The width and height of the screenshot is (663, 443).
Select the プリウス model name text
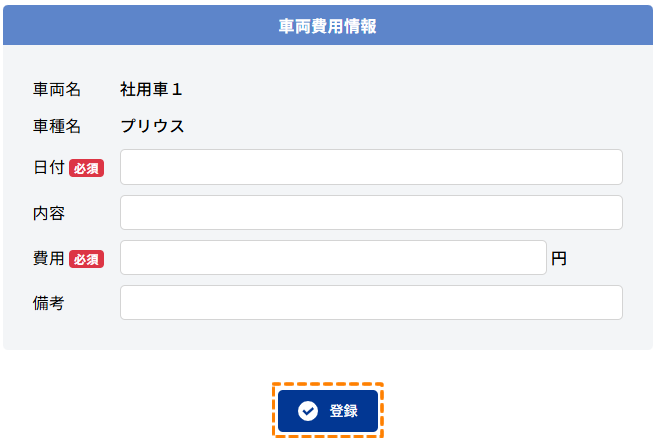coord(152,126)
